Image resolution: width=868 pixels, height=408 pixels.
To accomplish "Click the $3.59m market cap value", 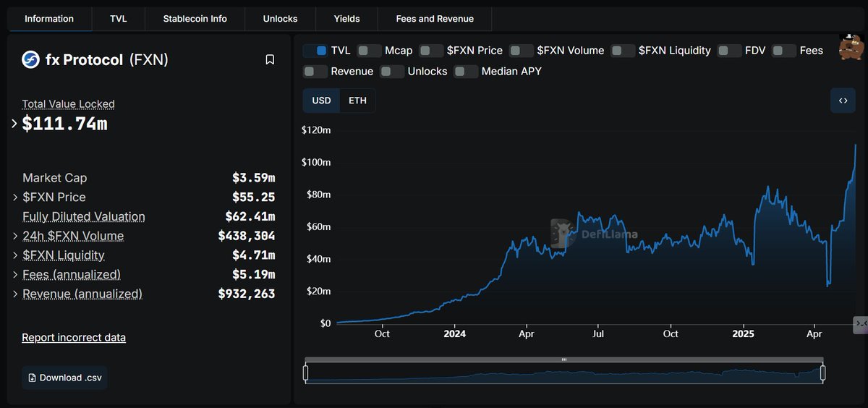I will pos(253,178).
